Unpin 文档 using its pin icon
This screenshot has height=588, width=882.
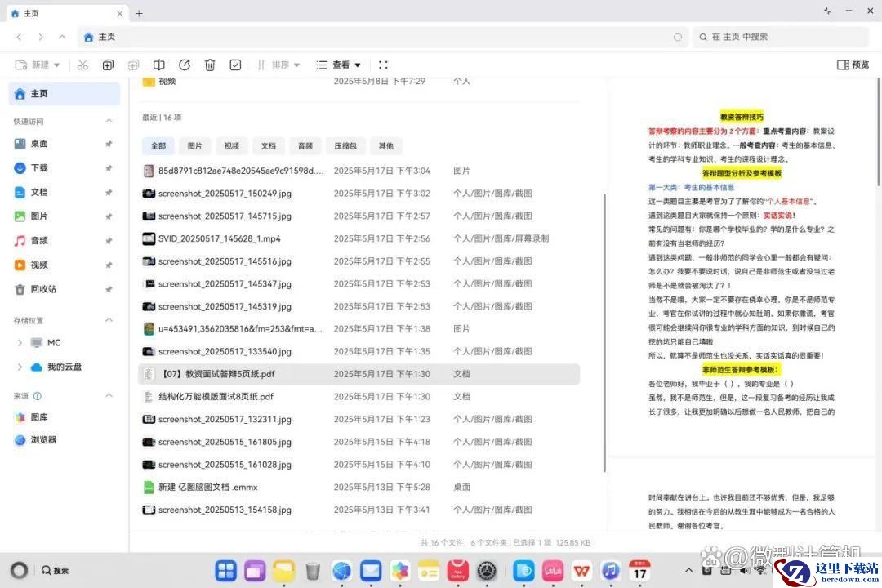(109, 193)
